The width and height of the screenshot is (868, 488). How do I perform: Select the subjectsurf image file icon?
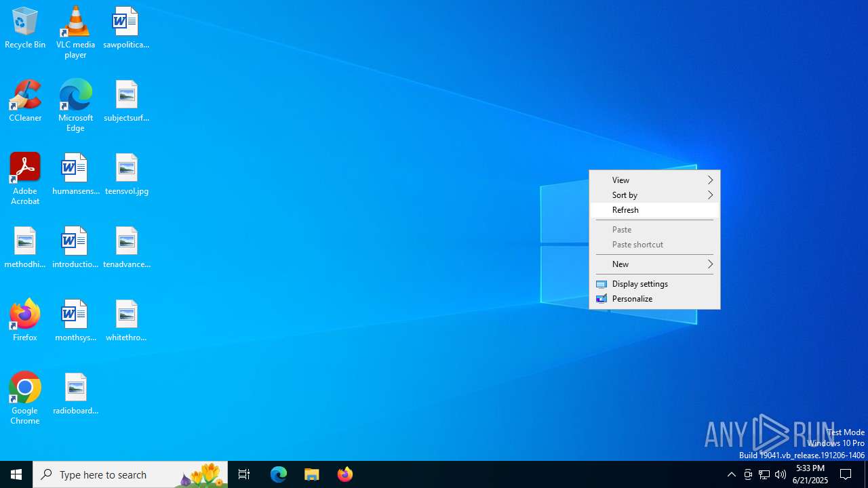126,101
